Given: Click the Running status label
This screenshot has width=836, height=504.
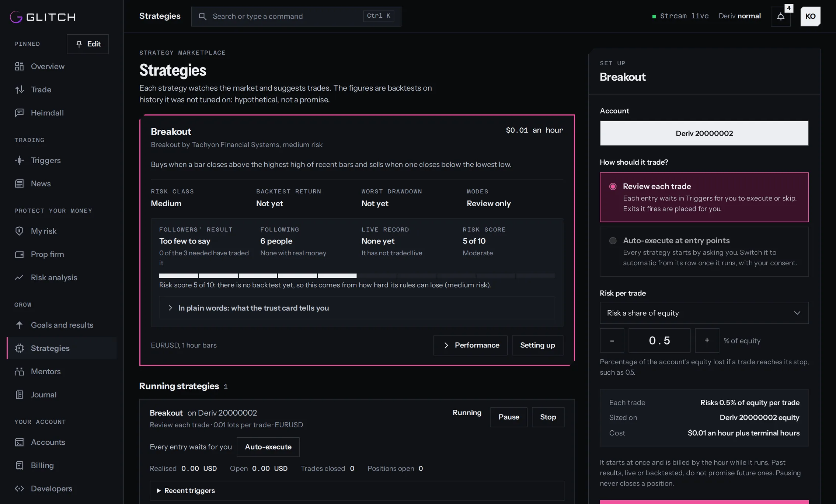Looking at the screenshot, I should (467, 413).
